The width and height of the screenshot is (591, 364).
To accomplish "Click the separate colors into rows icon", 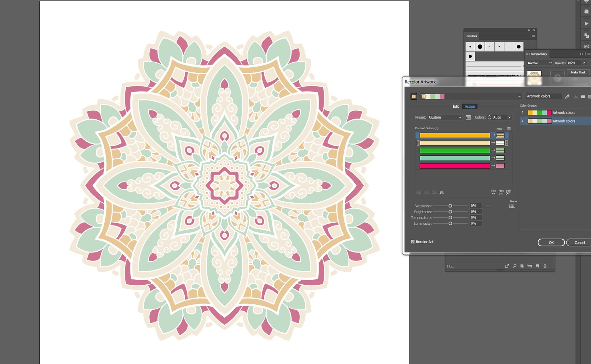I will tap(426, 192).
